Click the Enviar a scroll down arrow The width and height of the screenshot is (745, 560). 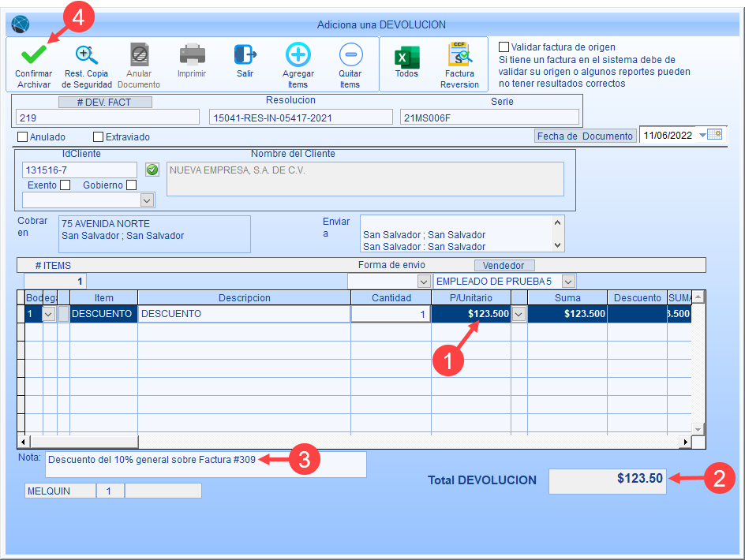[x=557, y=245]
